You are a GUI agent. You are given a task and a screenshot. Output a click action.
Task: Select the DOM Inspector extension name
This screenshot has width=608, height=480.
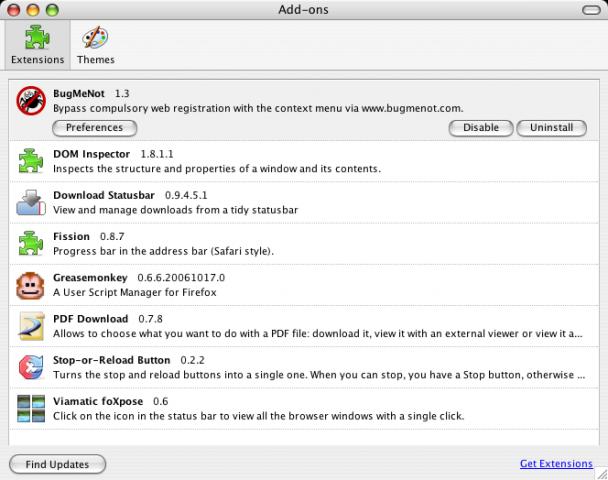pyautogui.click(x=92, y=154)
